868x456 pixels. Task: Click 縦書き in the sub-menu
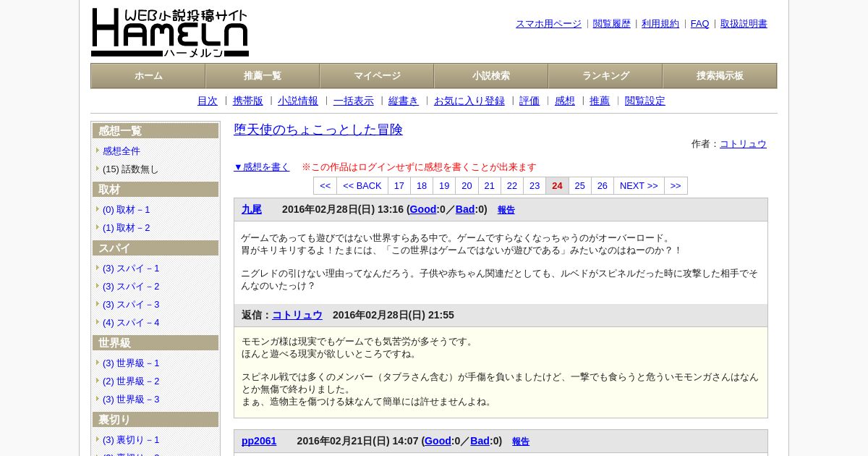point(404,101)
